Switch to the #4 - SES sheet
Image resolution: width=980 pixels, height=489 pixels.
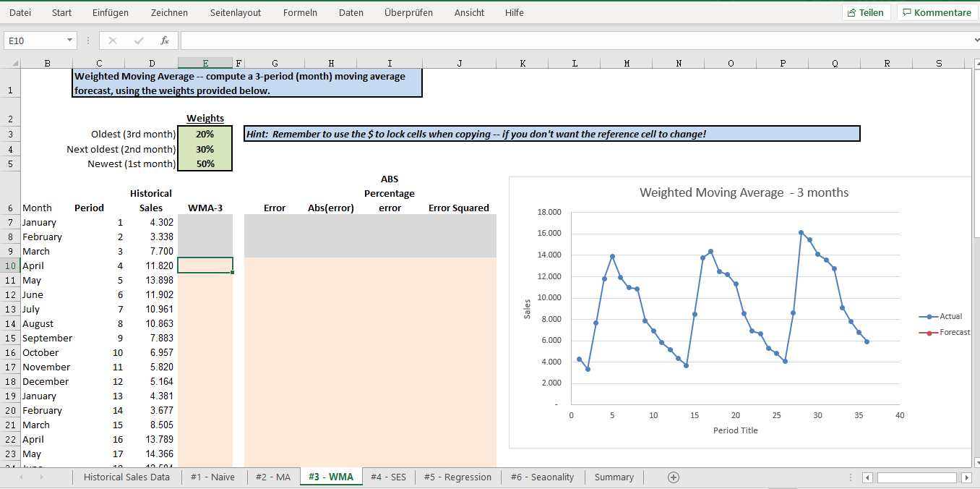pos(388,477)
